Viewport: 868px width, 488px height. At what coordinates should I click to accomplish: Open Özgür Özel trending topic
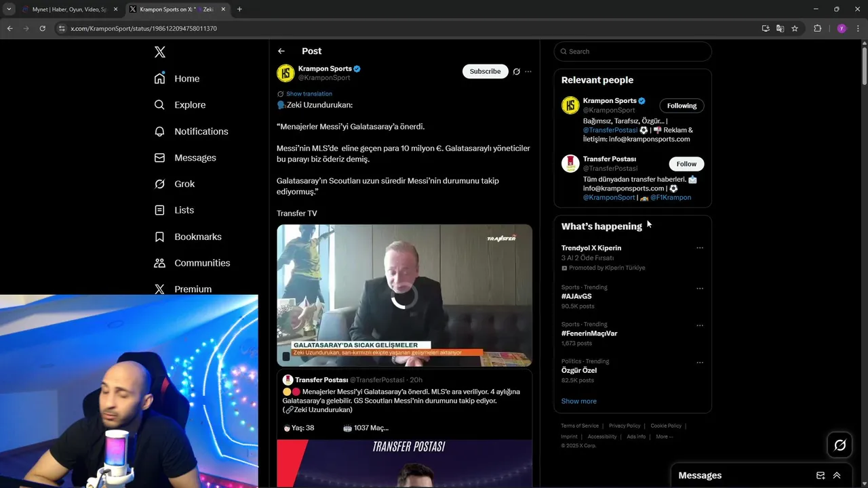point(579,370)
